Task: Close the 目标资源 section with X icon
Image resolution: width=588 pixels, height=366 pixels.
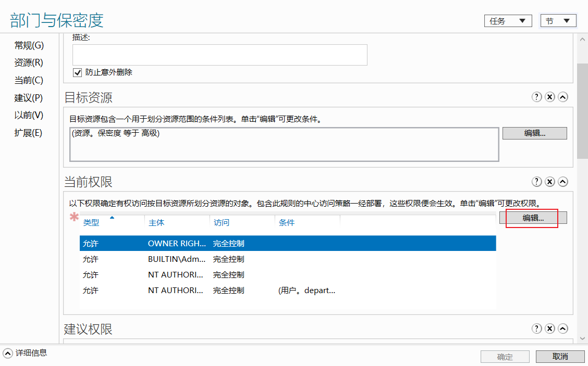Action: 550,97
